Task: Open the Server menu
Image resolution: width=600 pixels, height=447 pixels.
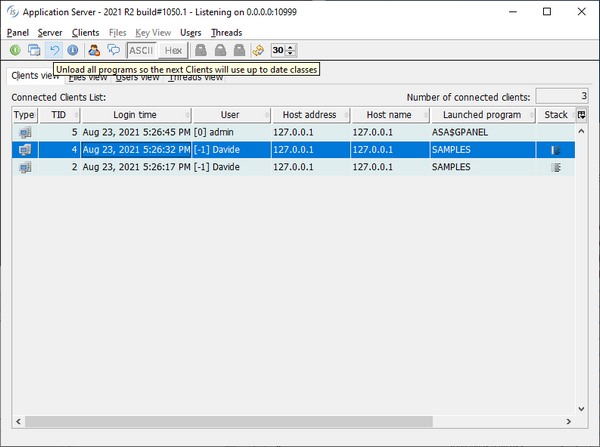Action: [50, 33]
